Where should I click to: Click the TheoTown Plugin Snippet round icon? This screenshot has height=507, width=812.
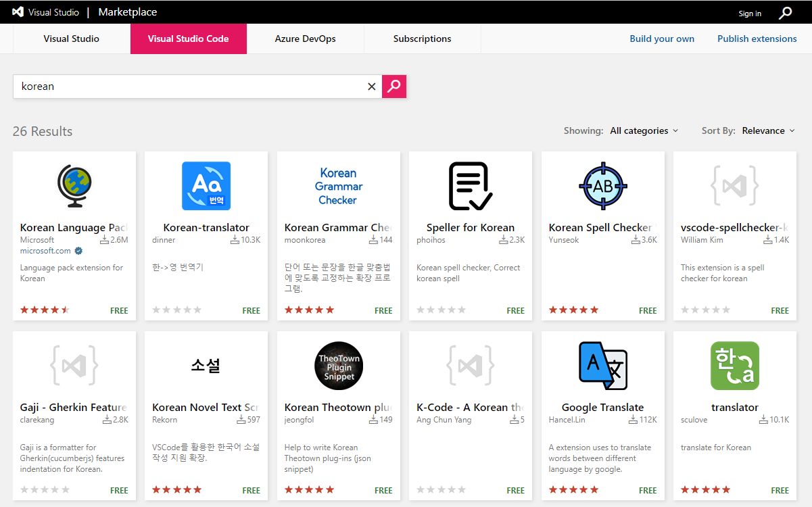(x=339, y=366)
